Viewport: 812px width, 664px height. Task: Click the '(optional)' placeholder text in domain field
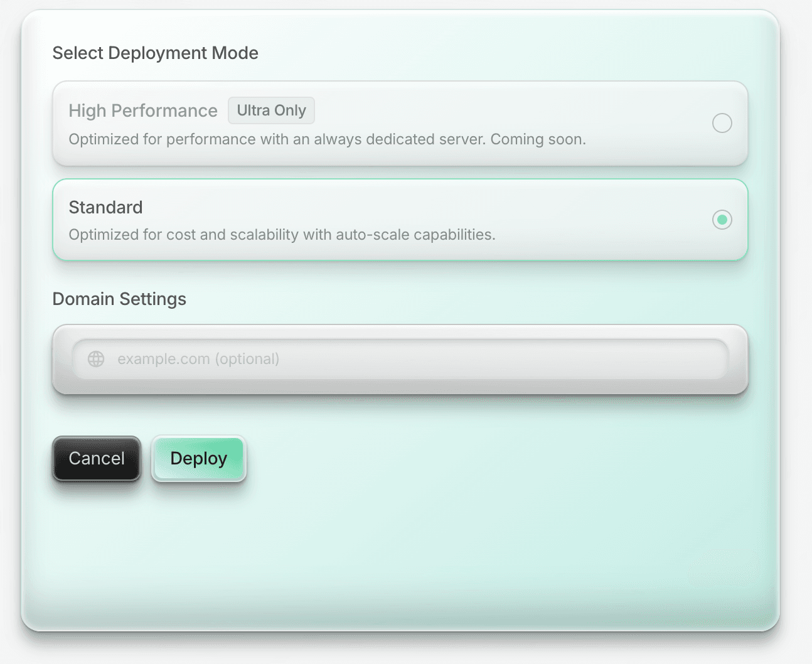(247, 359)
